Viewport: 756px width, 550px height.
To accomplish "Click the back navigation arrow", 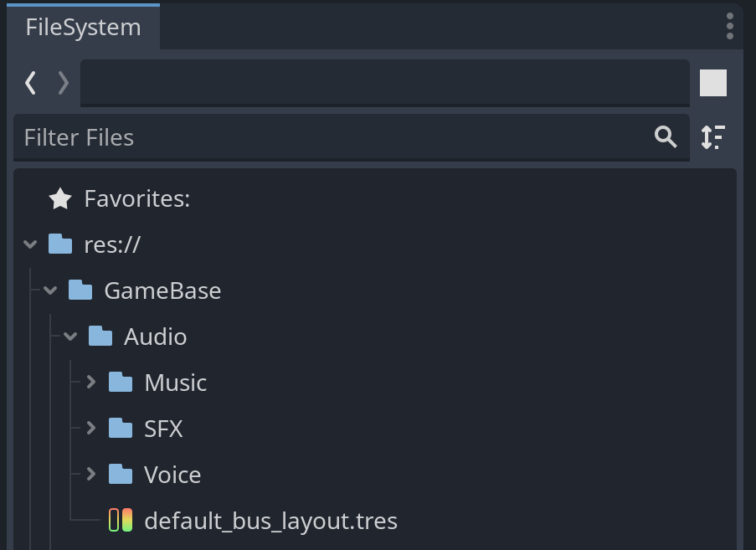I will 31,82.
